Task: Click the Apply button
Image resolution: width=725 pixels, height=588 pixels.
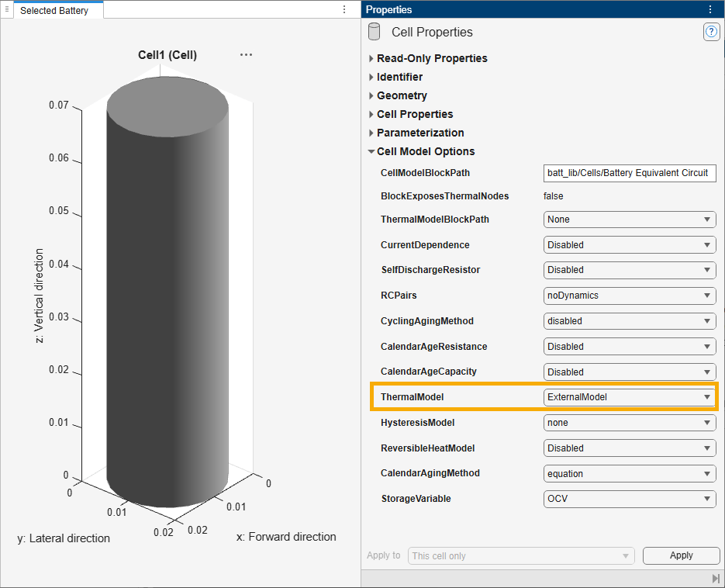Action: (681, 555)
